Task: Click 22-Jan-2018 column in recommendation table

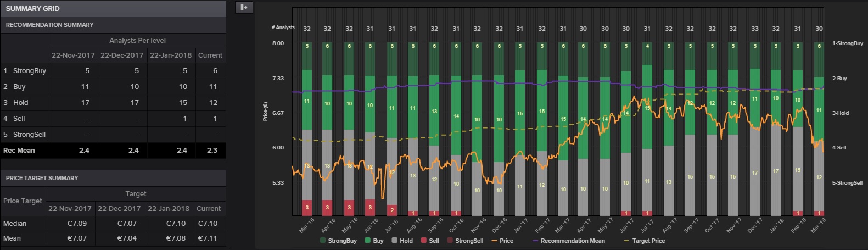Action: click(171, 55)
